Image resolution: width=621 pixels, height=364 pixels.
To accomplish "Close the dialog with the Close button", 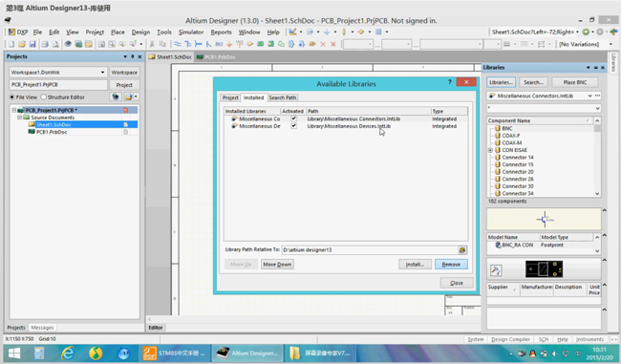I will click(x=457, y=283).
